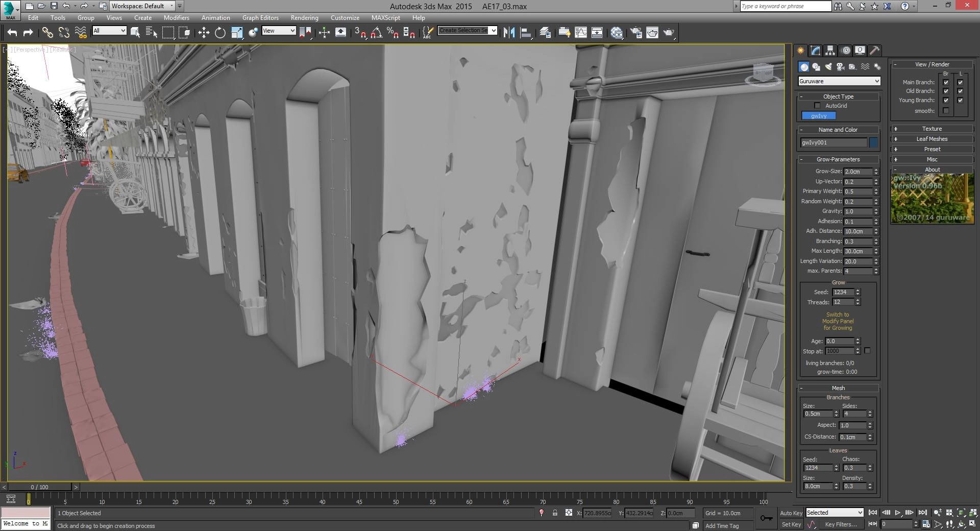Toggle Young Branch Br checkbox
Viewport: 980px width, 531px height.
click(x=946, y=101)
